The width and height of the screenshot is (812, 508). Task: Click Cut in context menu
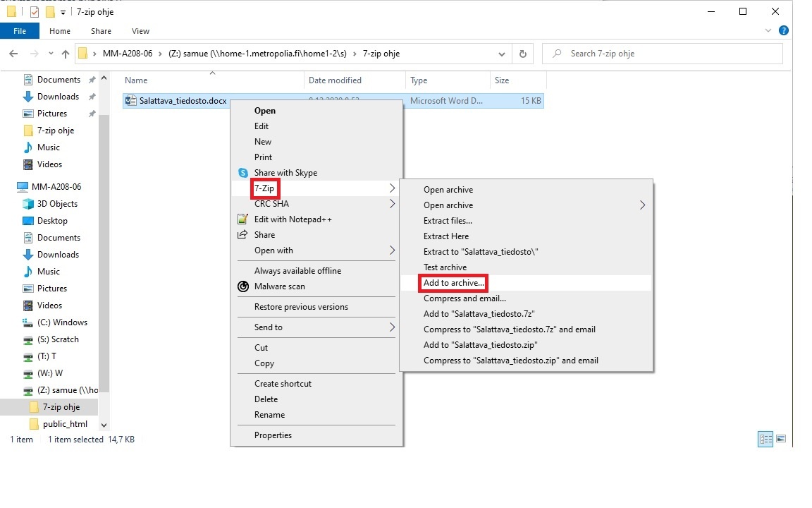coord(261,348)
